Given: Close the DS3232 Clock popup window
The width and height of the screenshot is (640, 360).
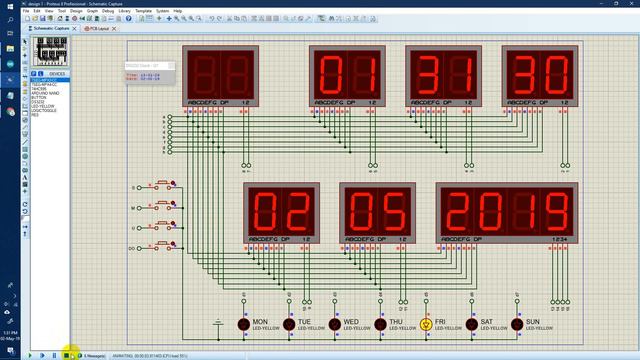Looking at the screenshot, I should click(171, 65).
